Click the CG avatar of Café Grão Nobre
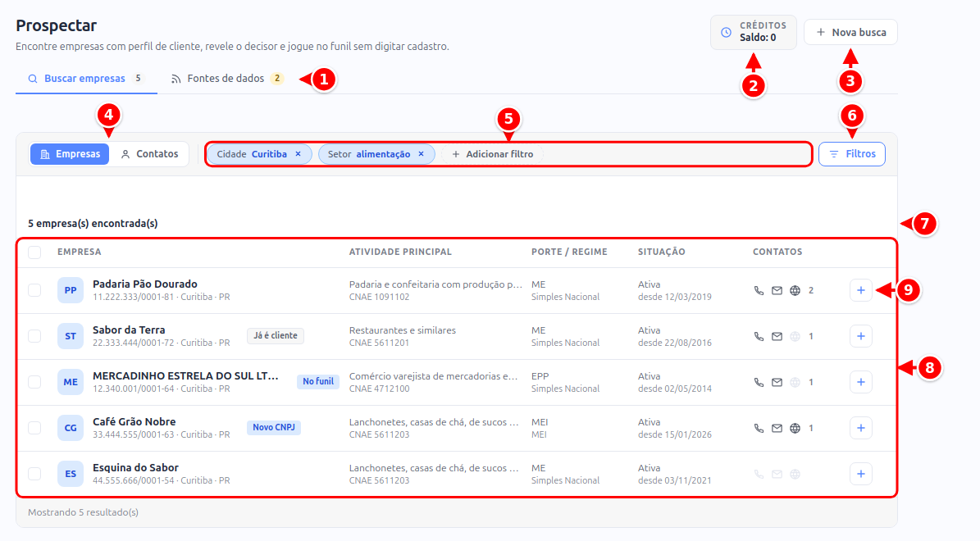The image size is (980, 541). pyautogui.click(x=71, y=428)
